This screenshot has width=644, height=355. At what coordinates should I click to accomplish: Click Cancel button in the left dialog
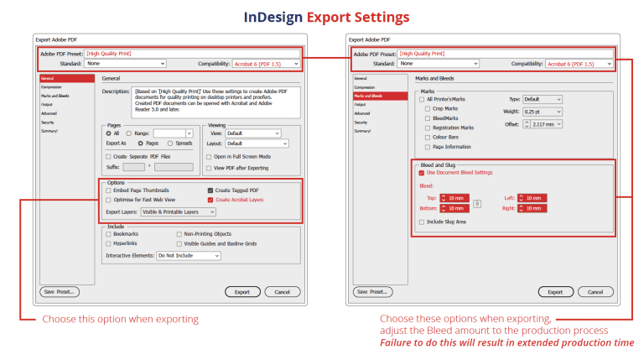[x=282, y=292]
